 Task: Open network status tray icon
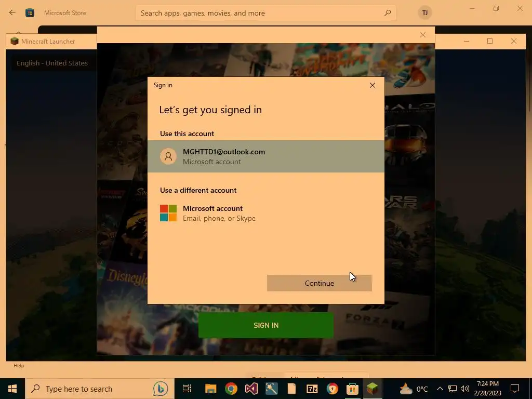453,389
